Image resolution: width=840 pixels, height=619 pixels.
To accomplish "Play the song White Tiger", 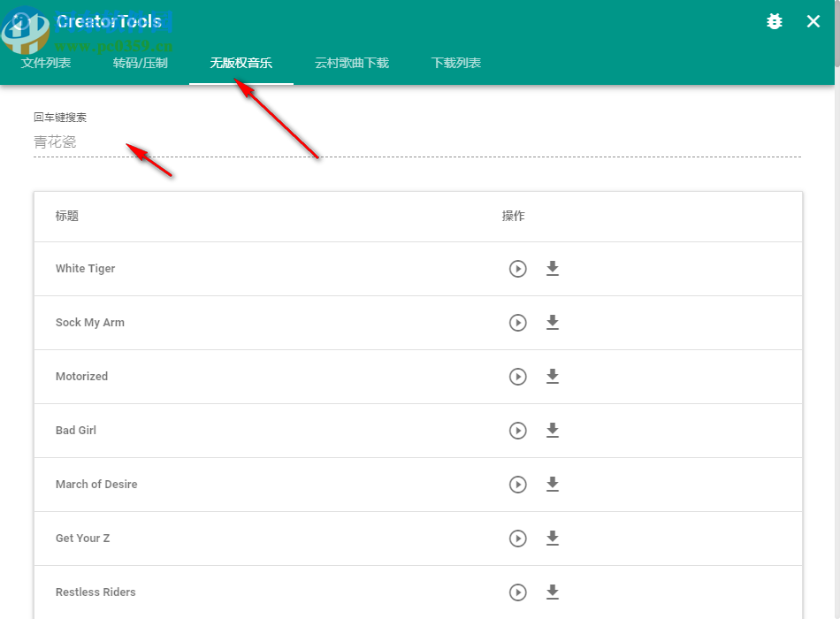I will coord(518,269).
